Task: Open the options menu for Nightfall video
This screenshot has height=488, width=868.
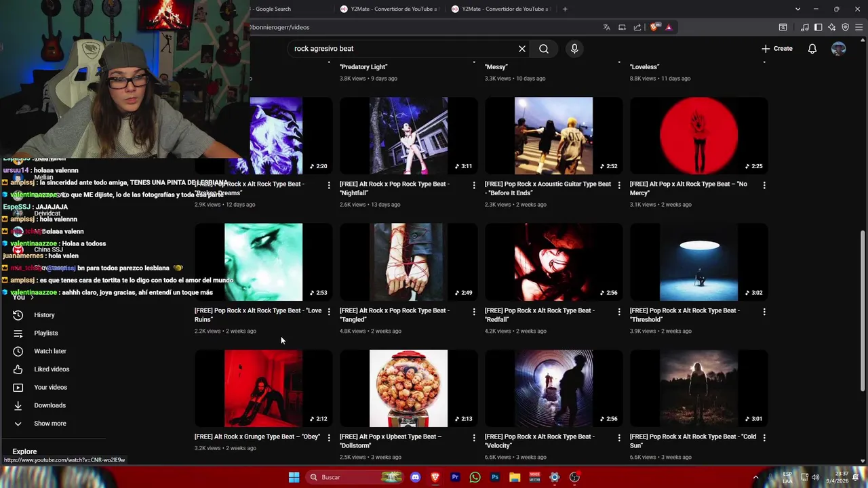Action: click(x=474, y=185)
